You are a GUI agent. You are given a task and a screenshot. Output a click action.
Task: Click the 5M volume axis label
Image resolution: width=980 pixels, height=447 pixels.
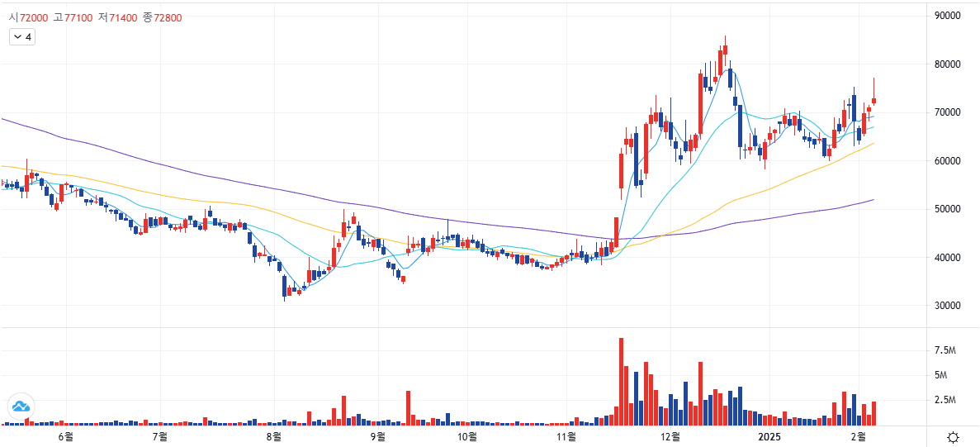click(941, 375)
